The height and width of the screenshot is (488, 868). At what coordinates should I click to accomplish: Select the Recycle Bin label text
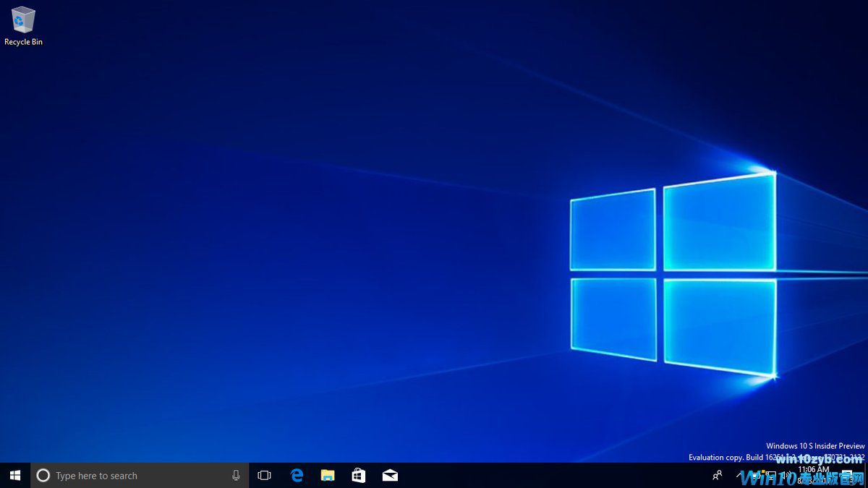22,42
